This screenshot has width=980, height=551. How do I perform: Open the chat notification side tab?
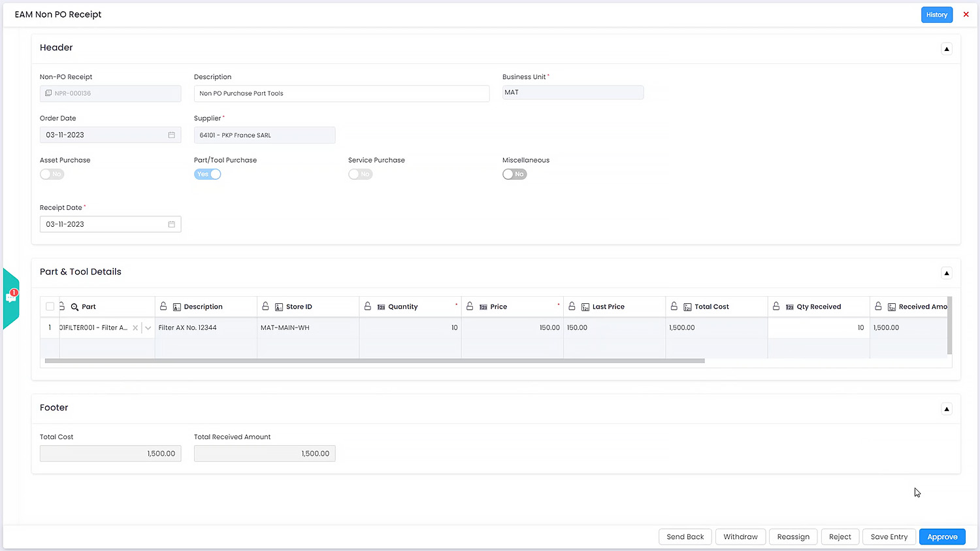(11, 298)
